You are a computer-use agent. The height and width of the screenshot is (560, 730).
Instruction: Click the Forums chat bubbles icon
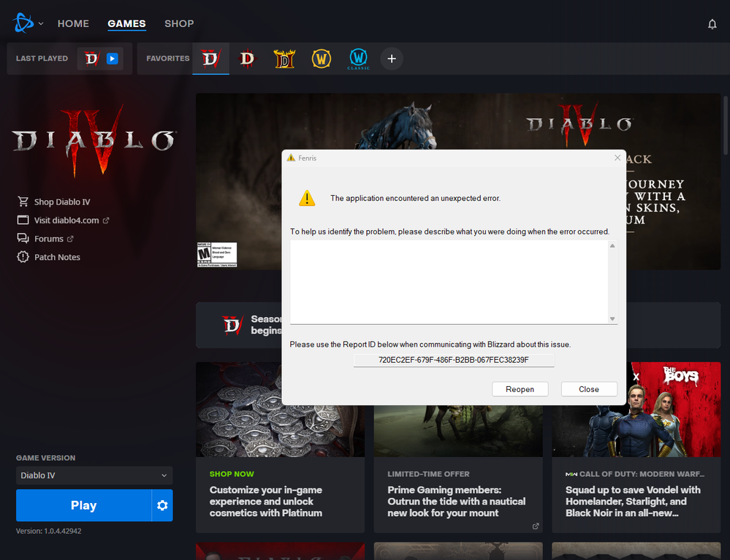pos(23,239)
